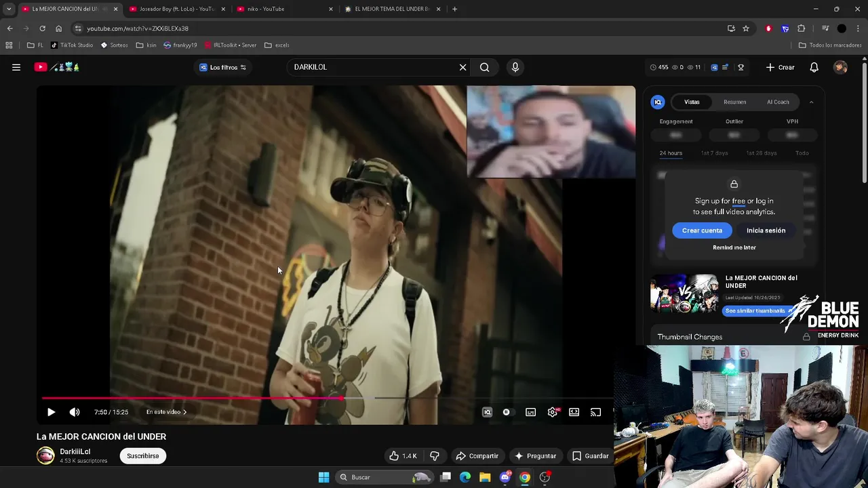Click the vidIQ blue toolbar icon

[x=714, y=67]
